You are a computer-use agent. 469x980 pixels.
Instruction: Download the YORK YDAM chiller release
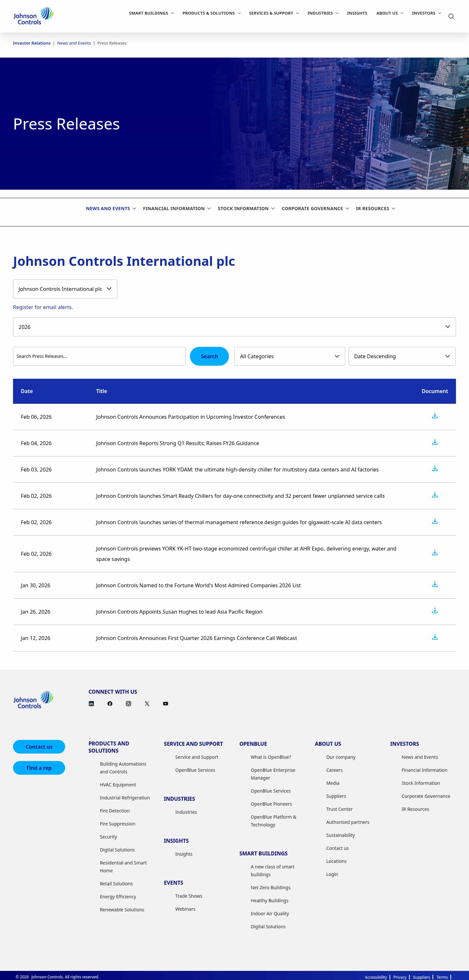[434, 468]
